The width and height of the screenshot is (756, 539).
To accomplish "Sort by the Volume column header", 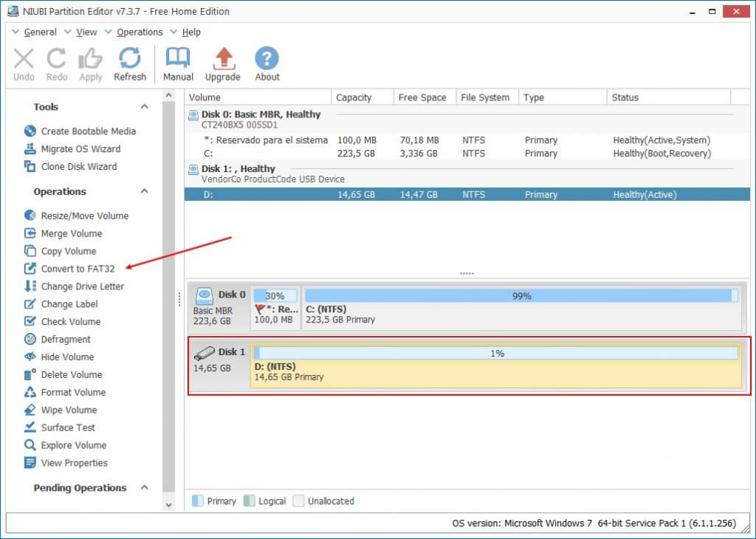I will click(258, 97).
